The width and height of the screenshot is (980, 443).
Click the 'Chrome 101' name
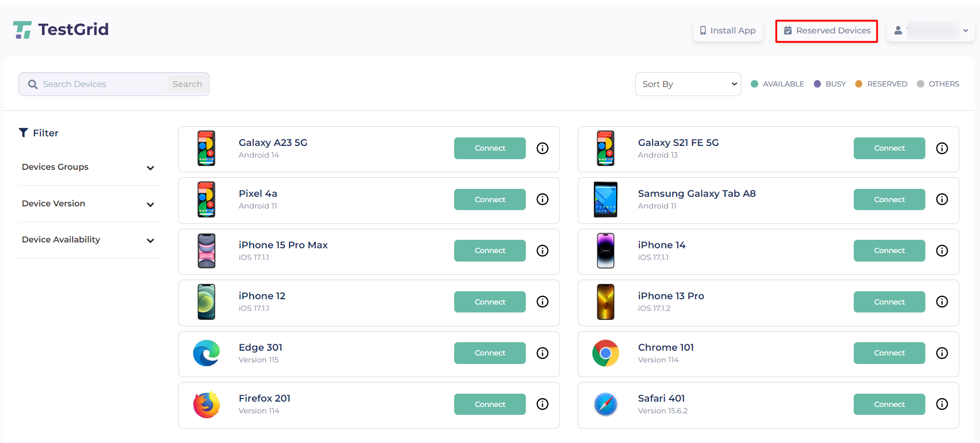[666, 348]
